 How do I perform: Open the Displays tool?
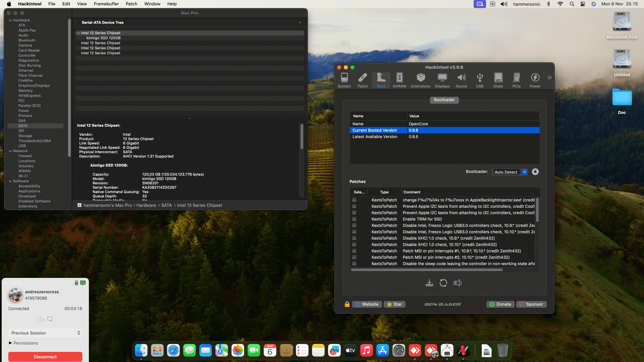click(442, 80)
